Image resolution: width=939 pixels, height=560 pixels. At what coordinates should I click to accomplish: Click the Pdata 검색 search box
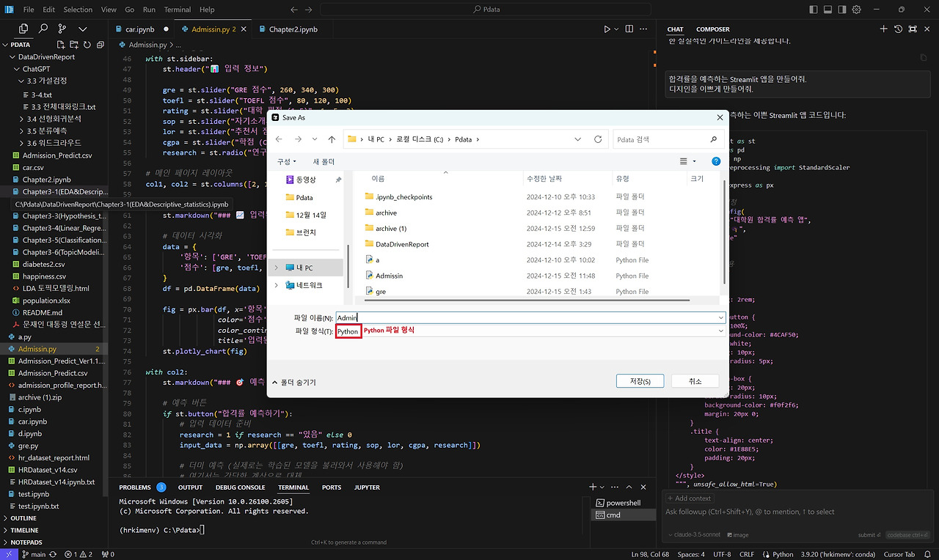(669, 139)
